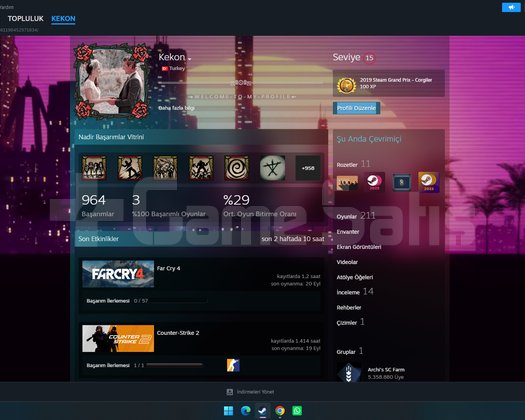This screenshot has height=420, width=525.
Task: Open the Windows Start menu
Action: pos(228,411)
